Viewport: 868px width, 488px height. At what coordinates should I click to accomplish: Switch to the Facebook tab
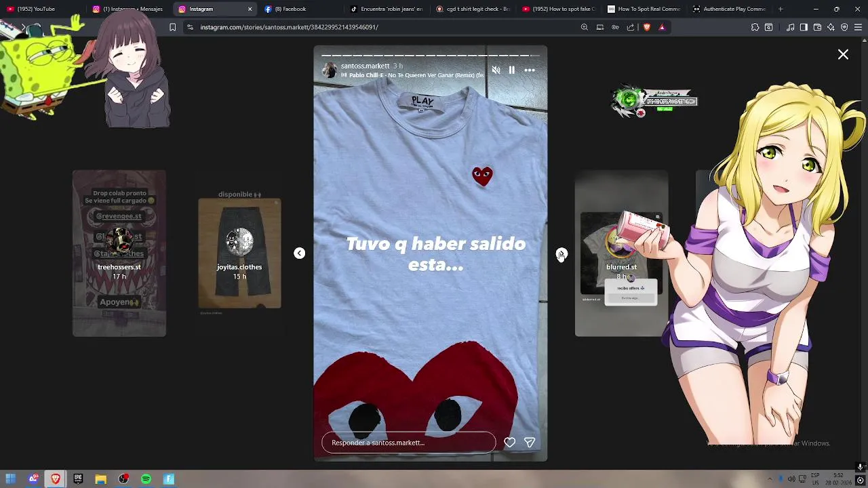[x=298, y=9]
